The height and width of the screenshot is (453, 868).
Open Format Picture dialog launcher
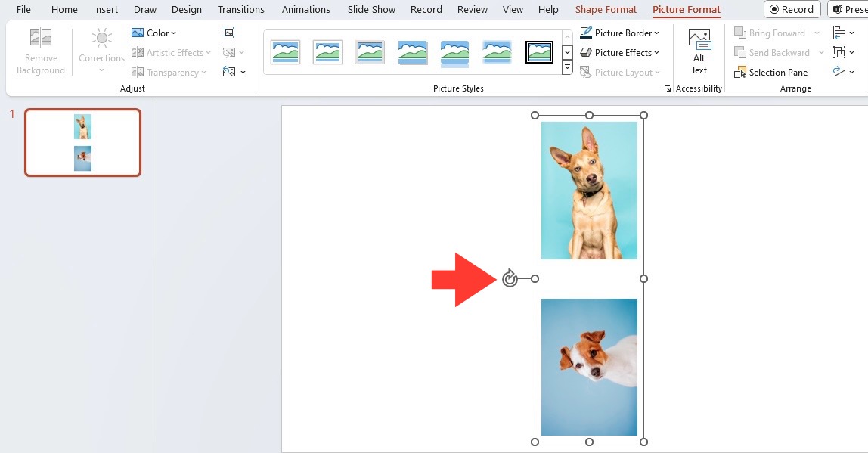point(667,88)
